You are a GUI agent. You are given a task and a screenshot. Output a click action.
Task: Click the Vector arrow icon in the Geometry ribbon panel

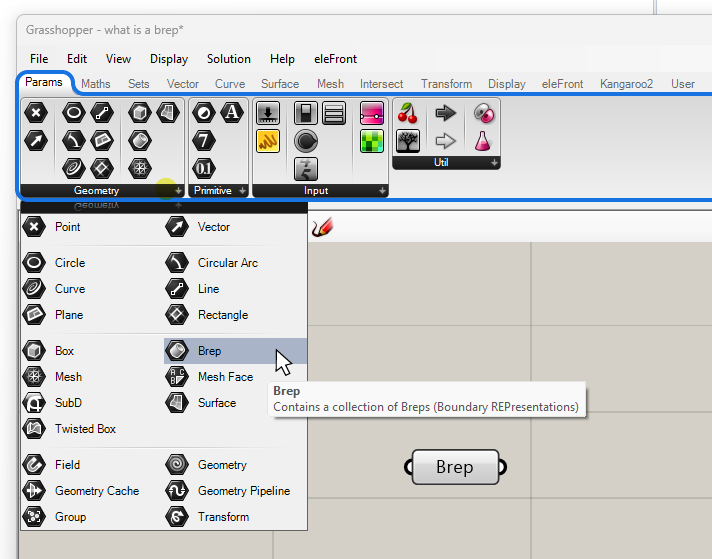coord(36,140)
